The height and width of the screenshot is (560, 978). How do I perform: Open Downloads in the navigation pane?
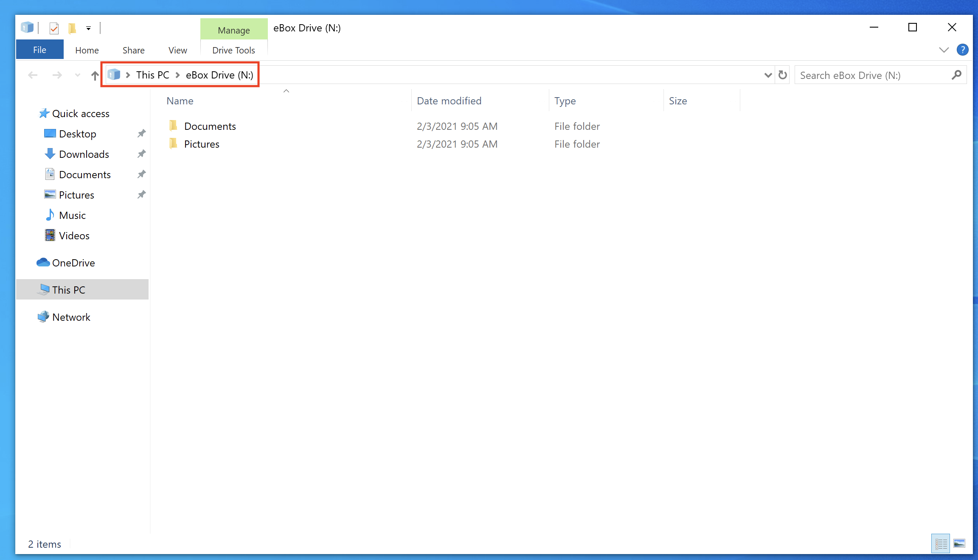pyautogui.click(x=84, y=154)
